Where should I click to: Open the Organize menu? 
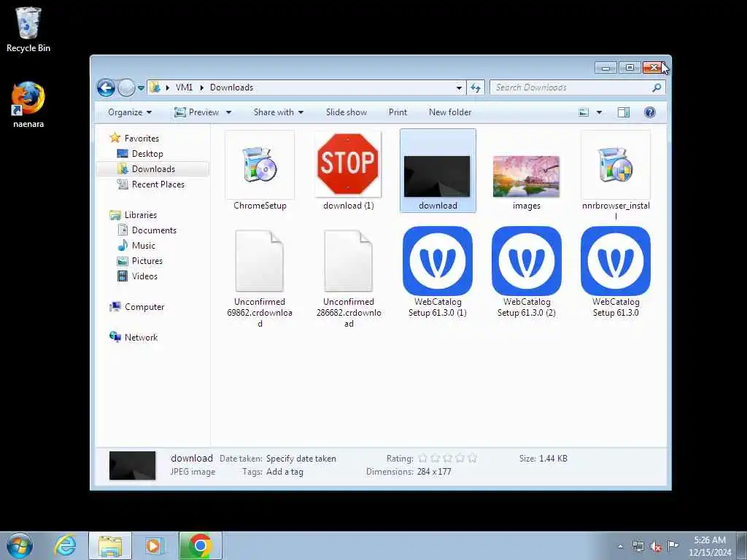pyautogui.click(x=130, y=112)
